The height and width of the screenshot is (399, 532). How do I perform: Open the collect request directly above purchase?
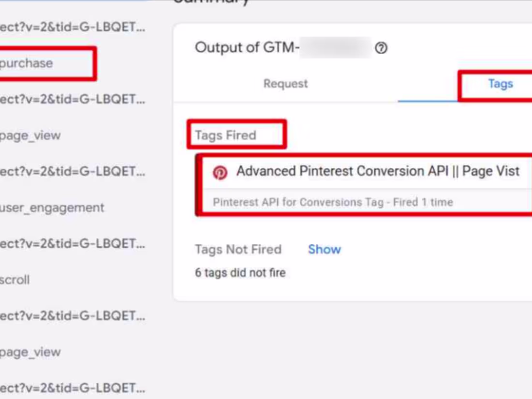pyautogui.click(x=73, y=27)
